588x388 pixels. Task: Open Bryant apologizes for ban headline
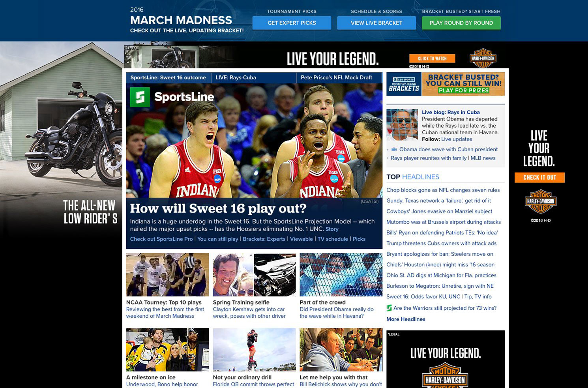(x=440, y=254)
